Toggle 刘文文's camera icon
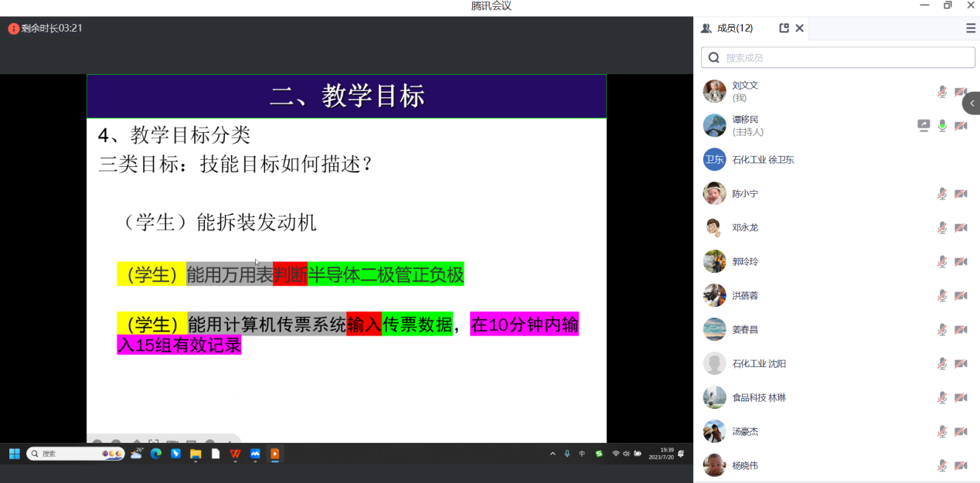This screenshot has height=483, width=980. point(961,92)
